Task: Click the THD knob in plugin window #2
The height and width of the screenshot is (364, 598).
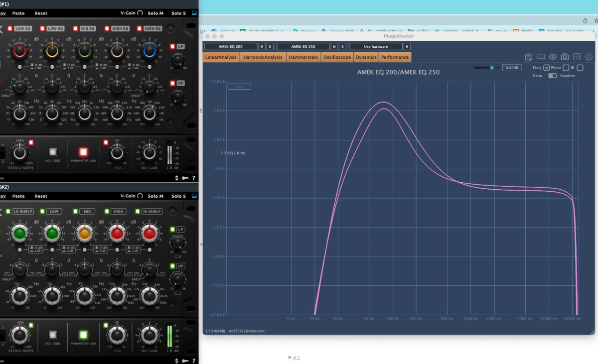Action: coord(117,336)
